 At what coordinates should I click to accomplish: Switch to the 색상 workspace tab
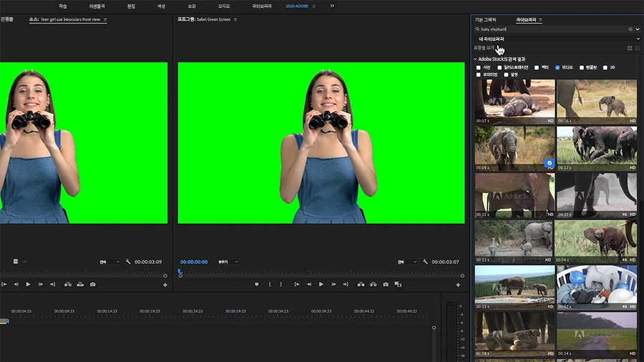point(161,6)
